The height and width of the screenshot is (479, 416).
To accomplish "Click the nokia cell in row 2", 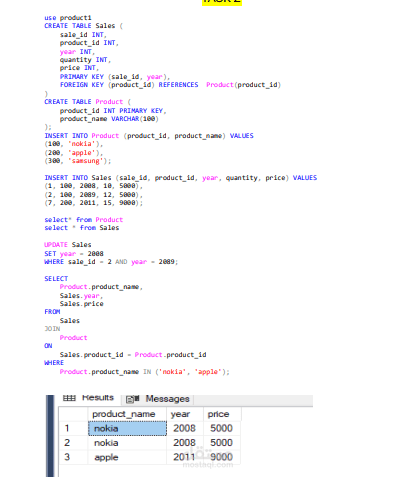I will (x=127, y=443).
